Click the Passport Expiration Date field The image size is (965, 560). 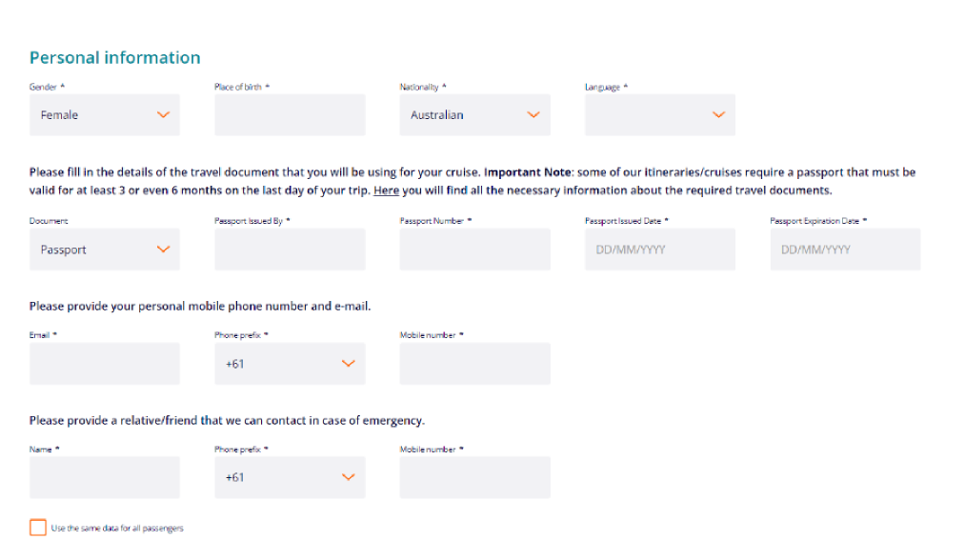[x=845, y=250]
